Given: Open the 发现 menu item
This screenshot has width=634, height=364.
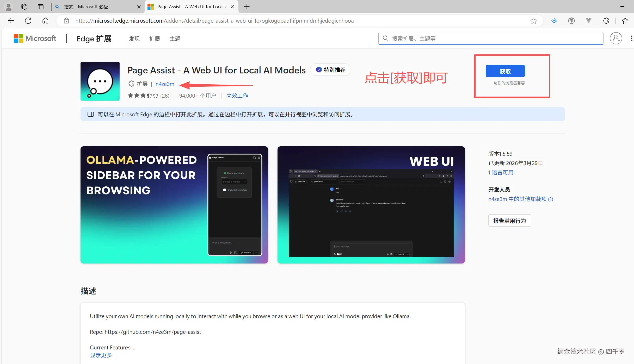Looking at the screenshot, I should [134, 39].
